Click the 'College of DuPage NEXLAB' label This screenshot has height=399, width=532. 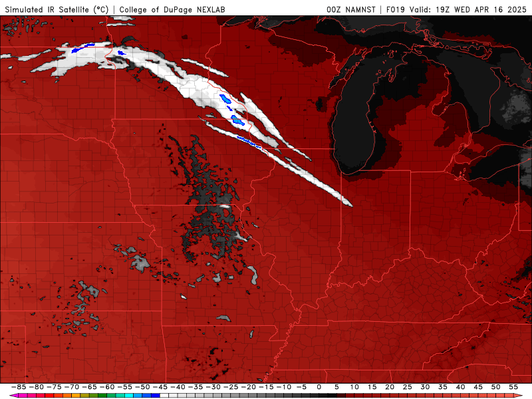[172, 9]
